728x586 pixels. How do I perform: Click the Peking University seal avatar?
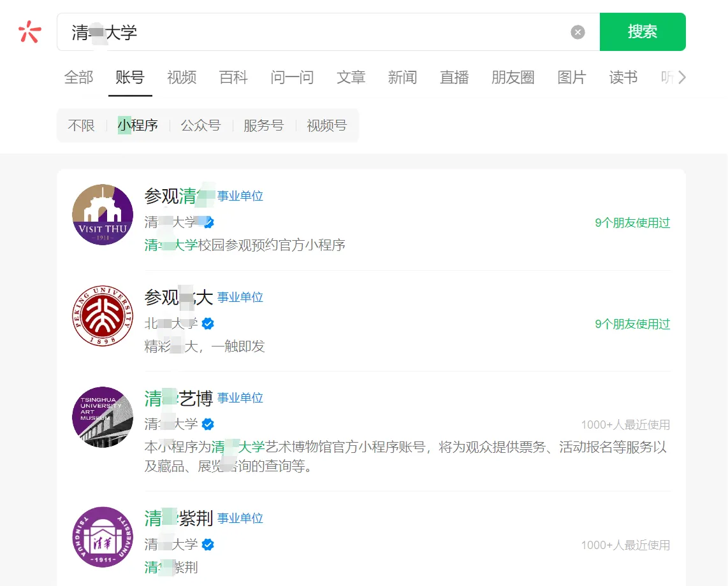tap(102, 315)
